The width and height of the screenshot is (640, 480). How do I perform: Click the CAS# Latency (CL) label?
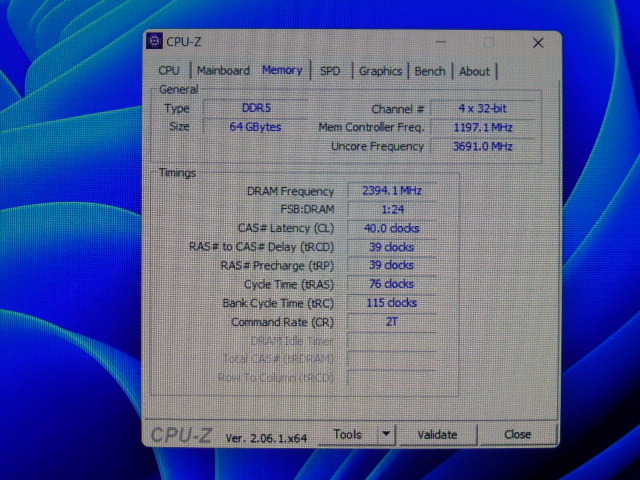(286, 228)
